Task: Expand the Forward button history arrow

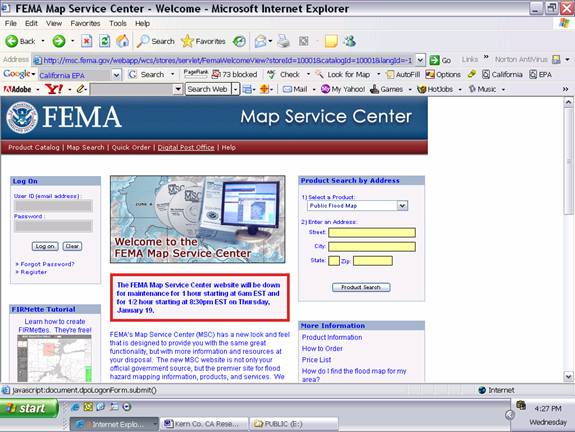Action: pos(73,41)
